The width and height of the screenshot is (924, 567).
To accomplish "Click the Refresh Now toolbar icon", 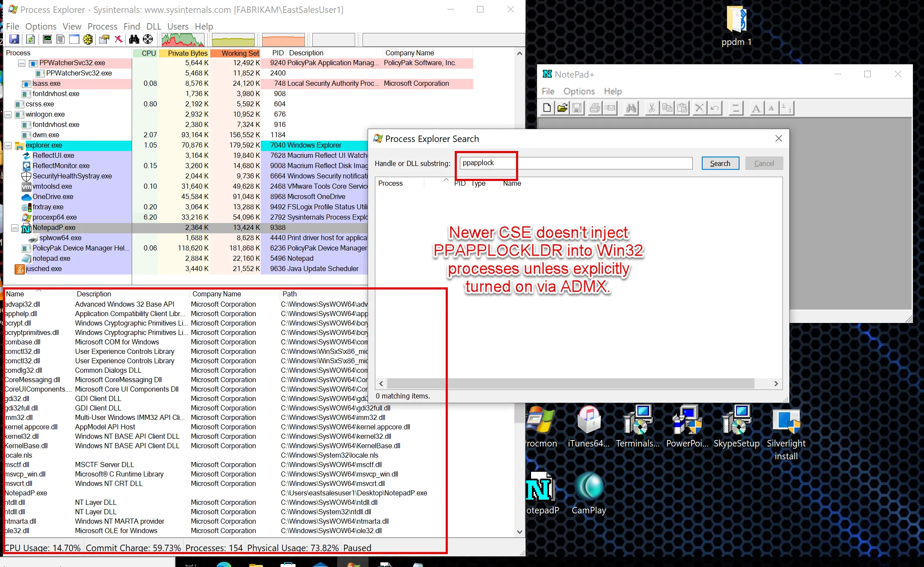I will tap(30, 39).
